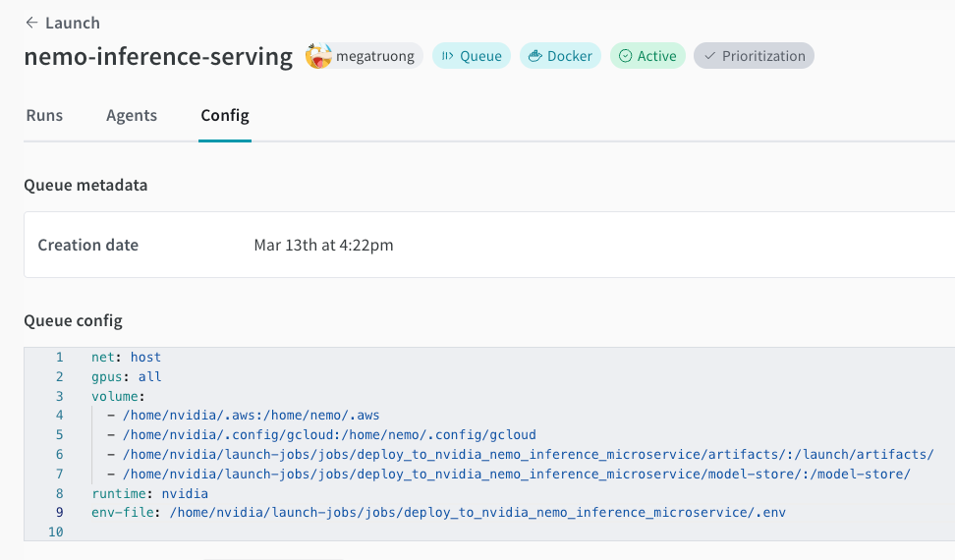Click the 'volume:' key in the editor
The width and height of the screenshot is (955, 560).
tap(117, 396)
